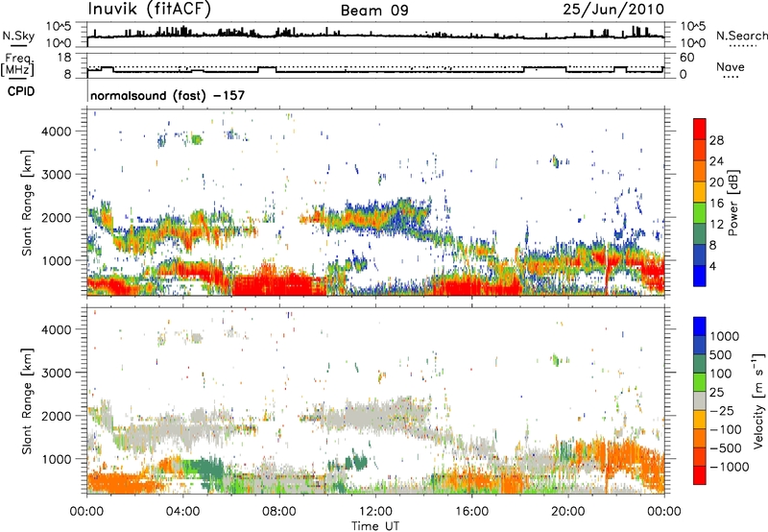Image resolution: width=768 pixels, height=532 pixels.
Task: Click the Velocity [m s-1] colorbar title
Action: [758, 400]
